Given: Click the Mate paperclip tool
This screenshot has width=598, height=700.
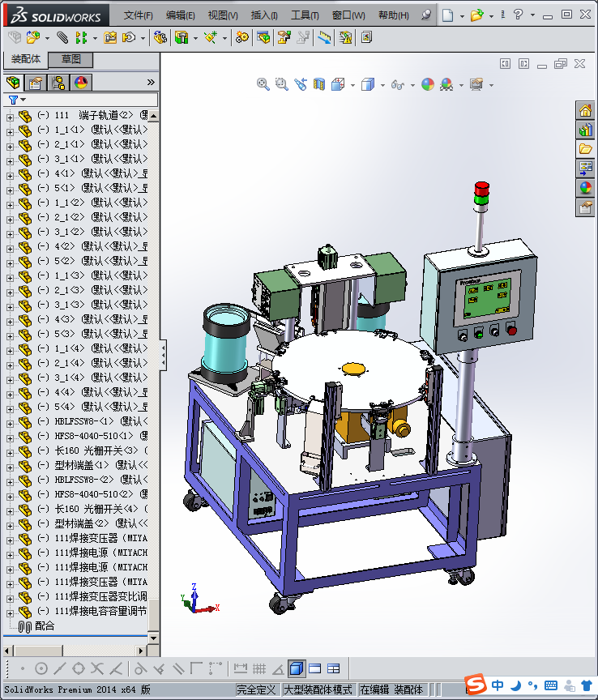Looking at the screenshot, I should click(62, 37).
